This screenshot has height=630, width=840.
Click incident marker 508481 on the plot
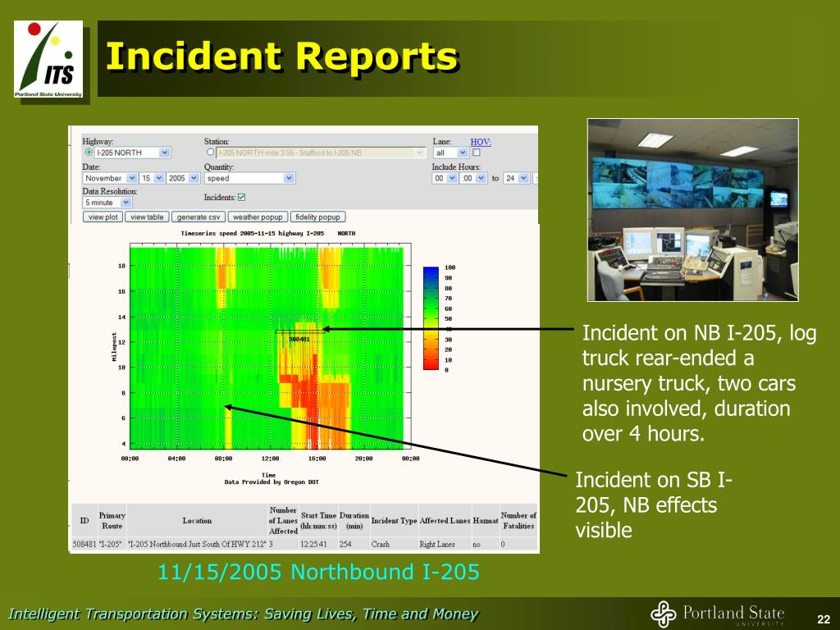pos(299,339)
